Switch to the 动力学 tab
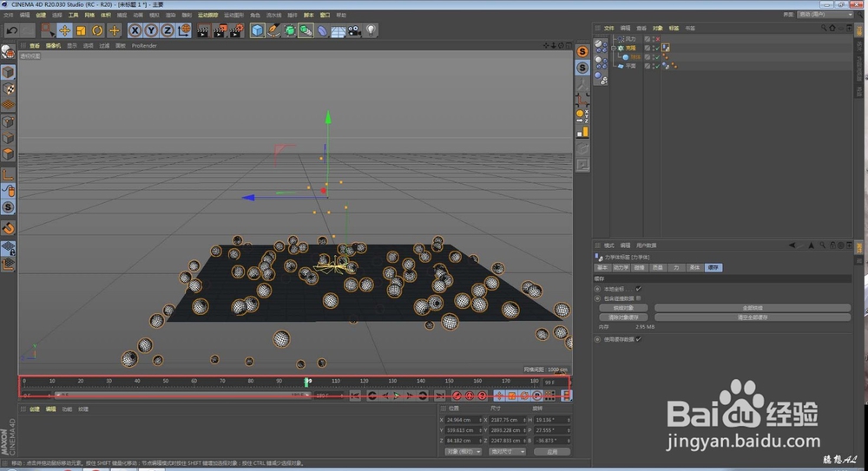Image resolution: width=868 pixels, height=471 pixels. [x=621, y=267]
